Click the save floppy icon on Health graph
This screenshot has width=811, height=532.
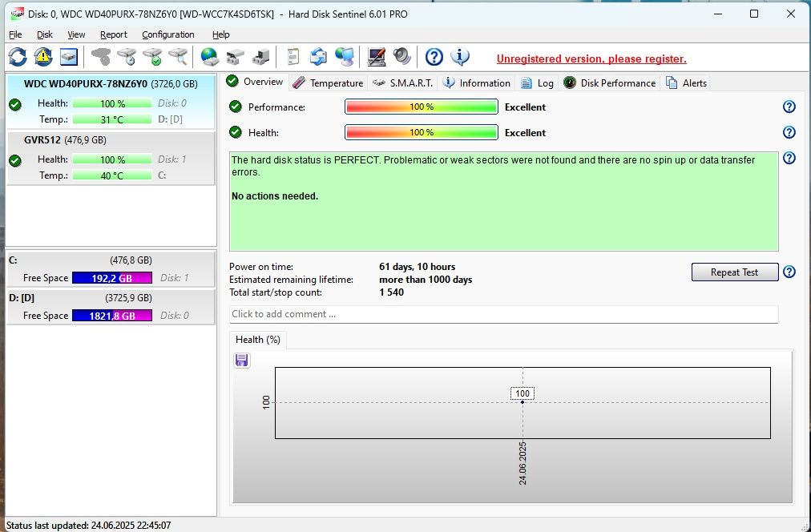coord(241,360)
